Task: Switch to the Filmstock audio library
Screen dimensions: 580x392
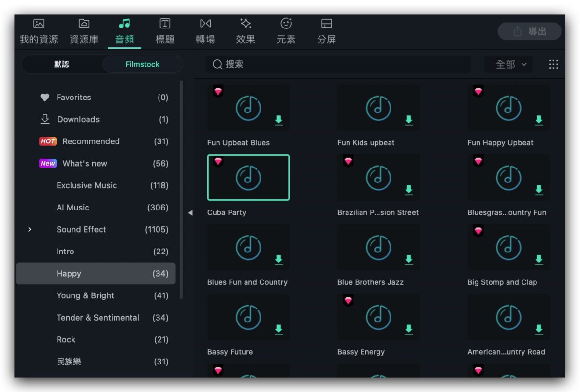Action: (x=143, y=64)
